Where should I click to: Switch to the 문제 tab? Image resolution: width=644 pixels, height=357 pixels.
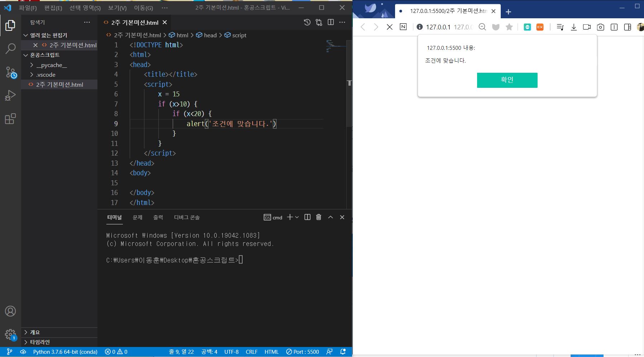click(138, 217)
